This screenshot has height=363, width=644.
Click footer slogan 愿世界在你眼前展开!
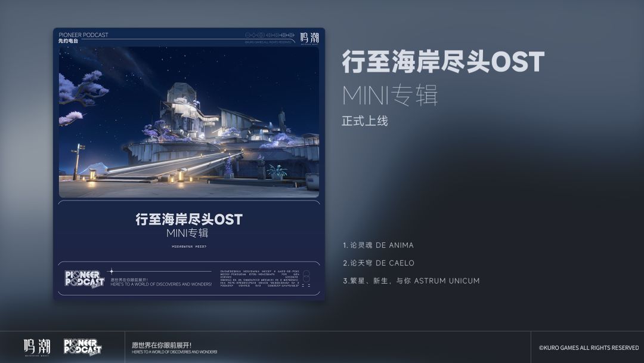click(x=162, y=345)
